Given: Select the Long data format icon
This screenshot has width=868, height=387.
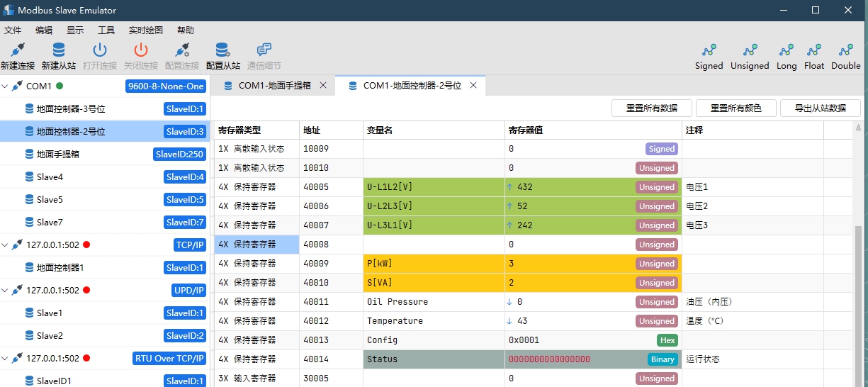Looking at the screenshot, I should coord(787,50).
